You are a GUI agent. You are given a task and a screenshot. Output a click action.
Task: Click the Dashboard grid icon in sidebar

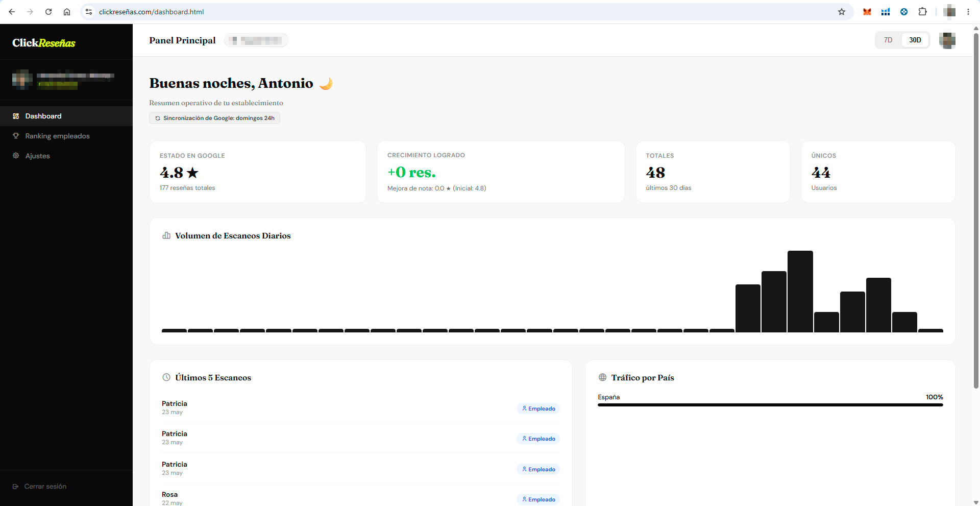(x=16, y=116)
